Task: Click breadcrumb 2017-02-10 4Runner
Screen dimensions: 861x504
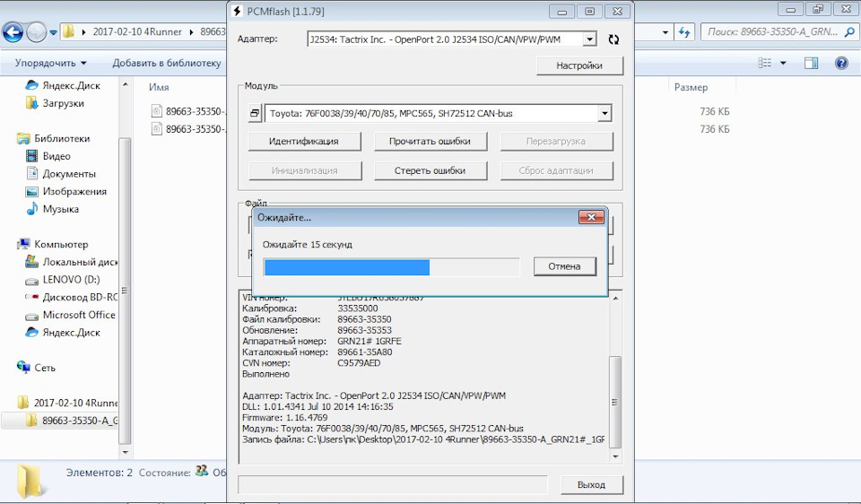Action: (x=137, y=32)
